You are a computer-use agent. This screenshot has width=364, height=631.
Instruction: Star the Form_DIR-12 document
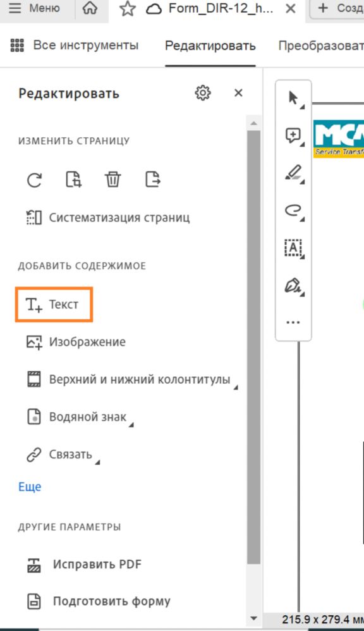128,9
